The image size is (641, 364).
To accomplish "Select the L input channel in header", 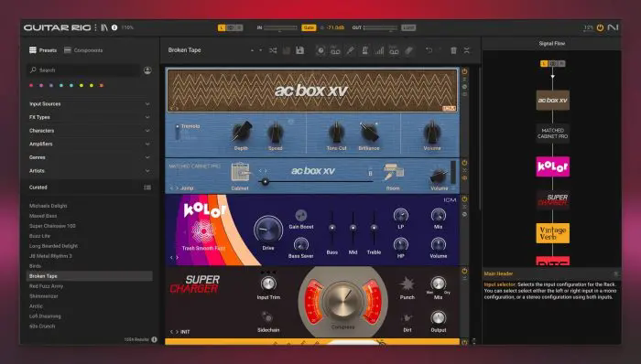I will tap(222, 27).
